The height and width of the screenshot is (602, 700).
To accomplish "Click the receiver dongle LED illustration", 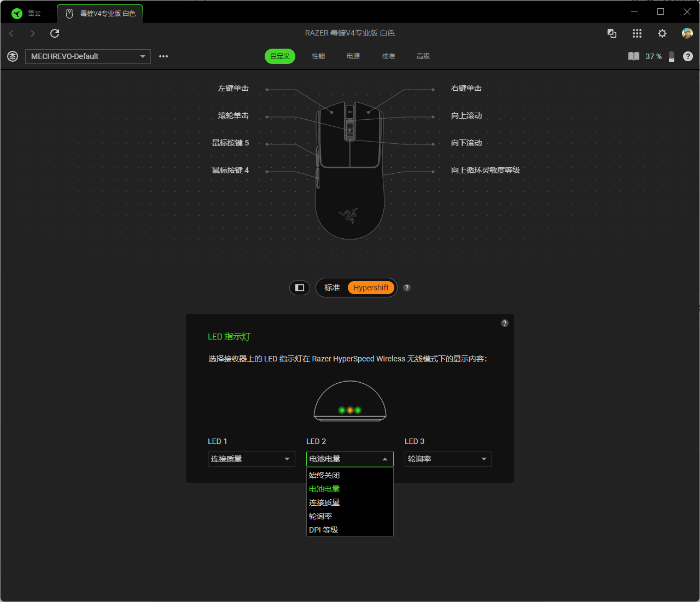I will pyautogui.click(x=350, y=401).
